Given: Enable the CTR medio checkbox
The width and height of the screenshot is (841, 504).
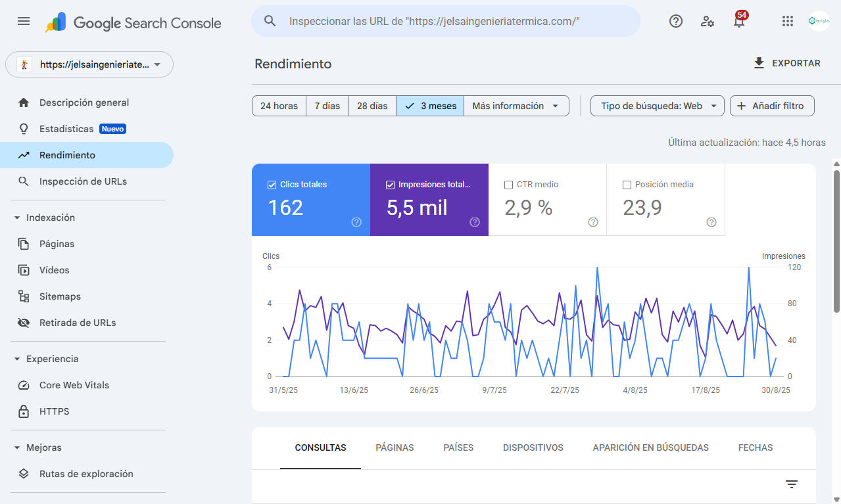Looking at the screenshot, I should point(508,185).
